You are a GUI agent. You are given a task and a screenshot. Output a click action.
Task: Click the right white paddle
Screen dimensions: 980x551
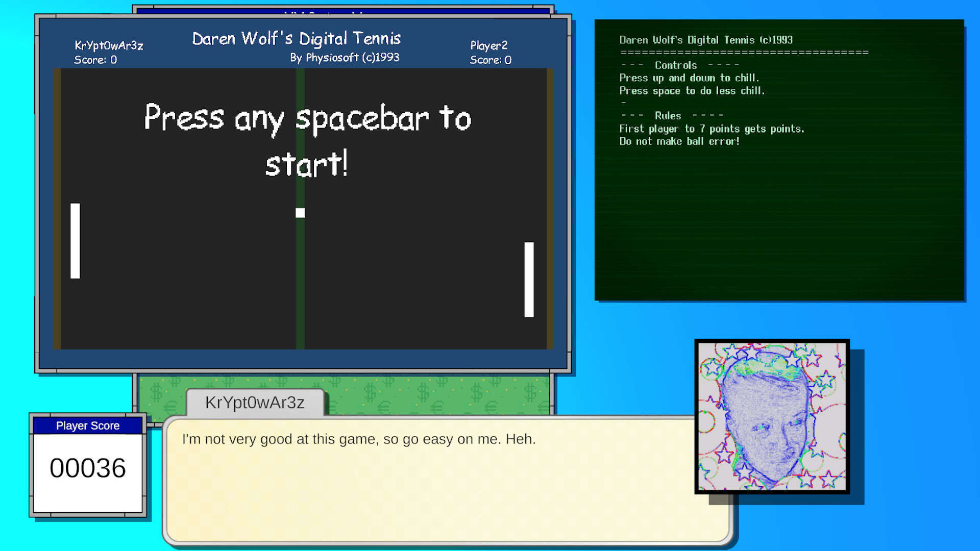[529, 280]
